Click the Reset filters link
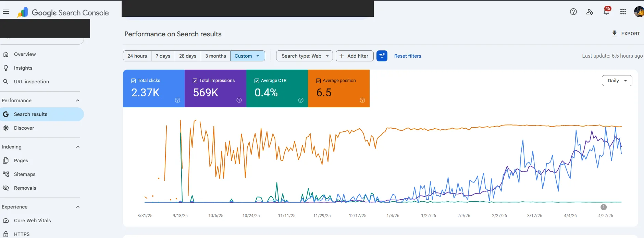Viewport: 644px width, 238px height. [408, 56]
